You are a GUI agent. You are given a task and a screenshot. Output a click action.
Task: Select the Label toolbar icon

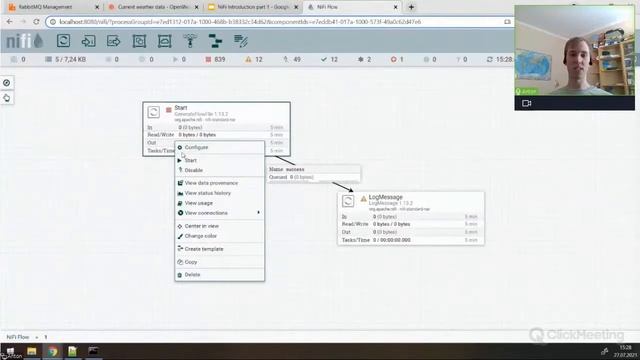click(240, 41)
